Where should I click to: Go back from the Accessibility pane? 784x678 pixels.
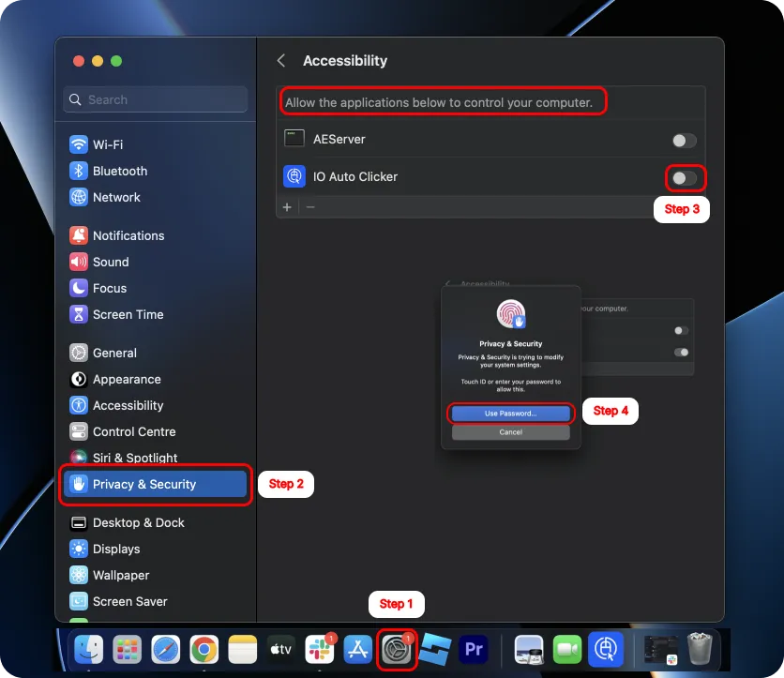[281, 61]
